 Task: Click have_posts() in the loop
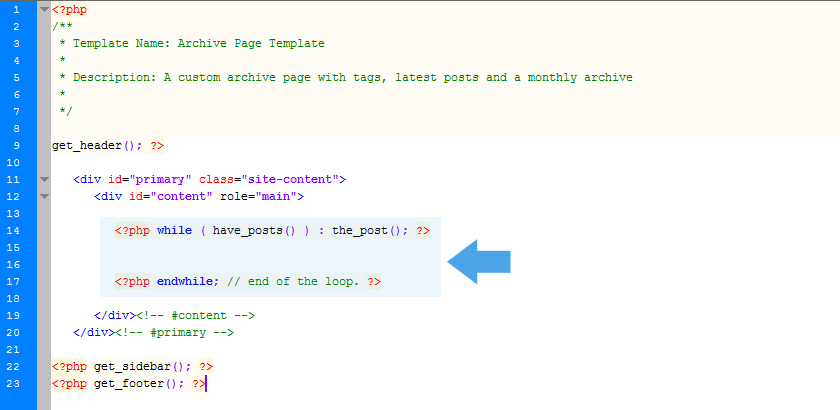pos(254,230)
